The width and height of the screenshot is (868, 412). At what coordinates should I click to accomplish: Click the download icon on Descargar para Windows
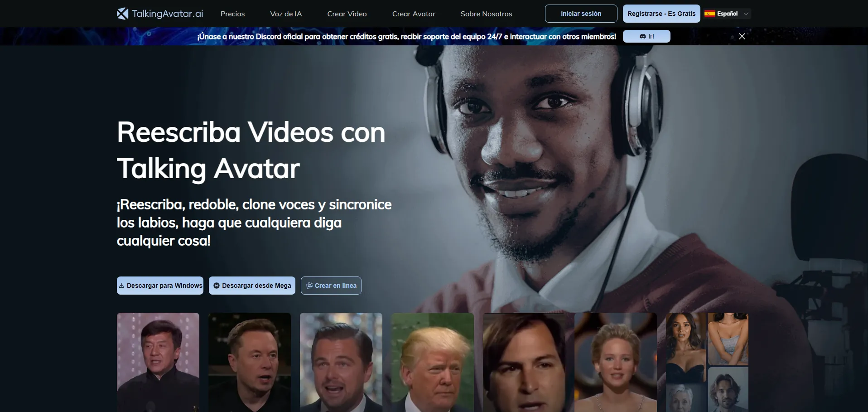[x=121, y=286]
